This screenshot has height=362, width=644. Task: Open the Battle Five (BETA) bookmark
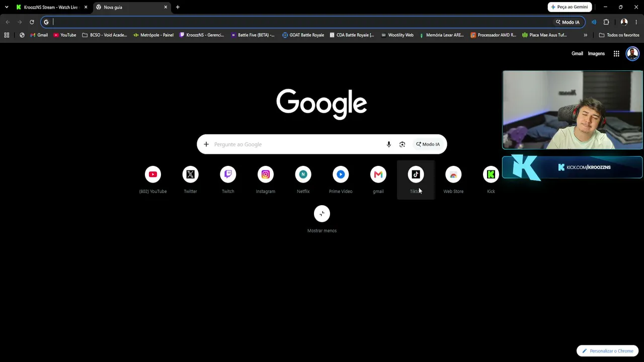click(253, 35)
